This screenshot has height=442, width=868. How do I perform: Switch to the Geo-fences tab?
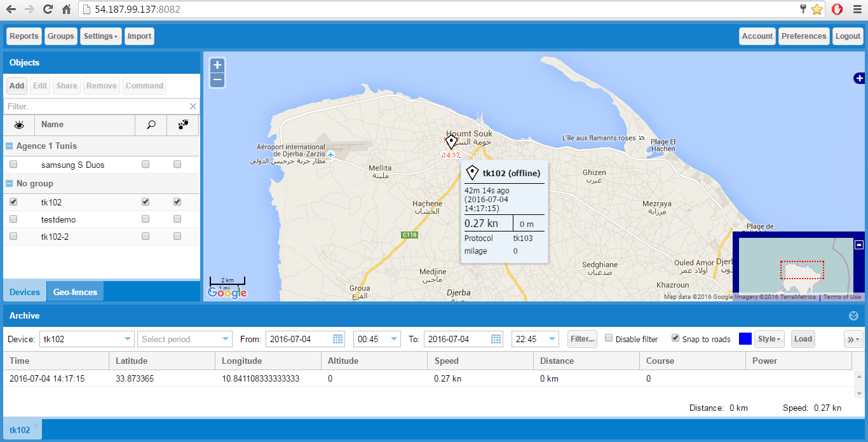tap(75, 292)
